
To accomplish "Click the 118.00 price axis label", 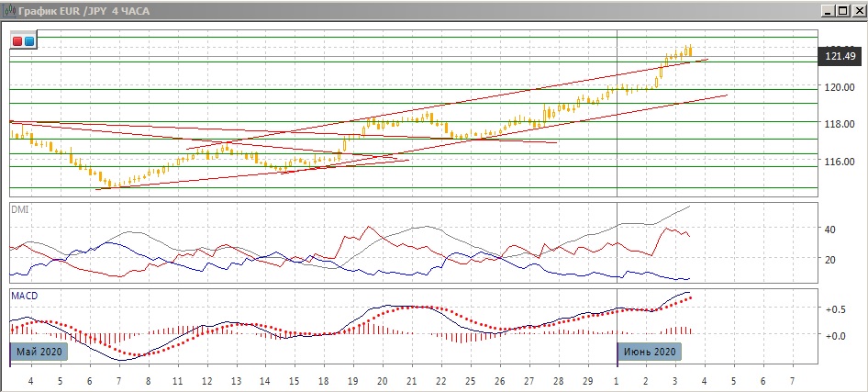I will coord(839,124).
